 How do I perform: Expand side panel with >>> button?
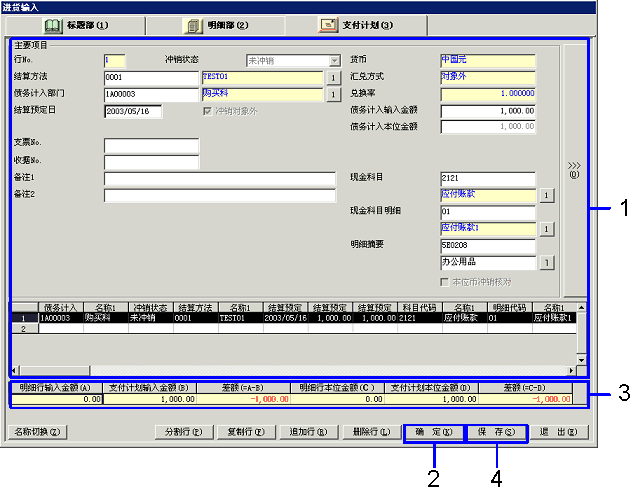pyautogui.click(x=574, y=169)
